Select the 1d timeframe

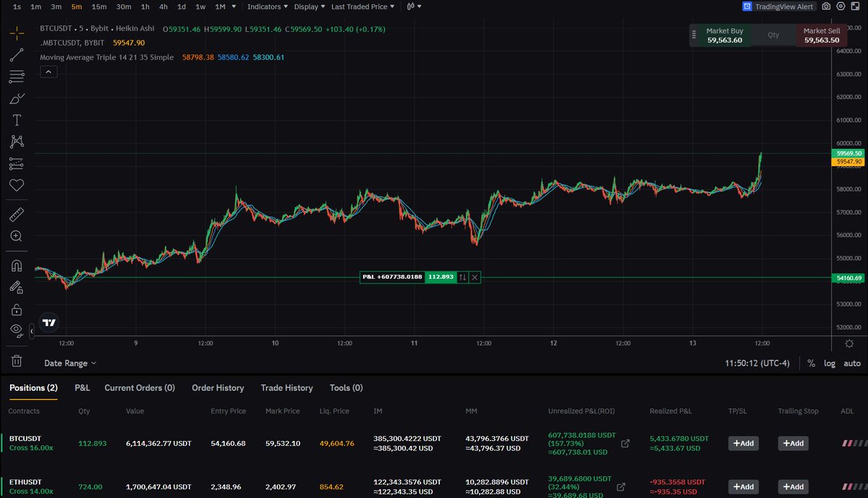coord(182,7)
